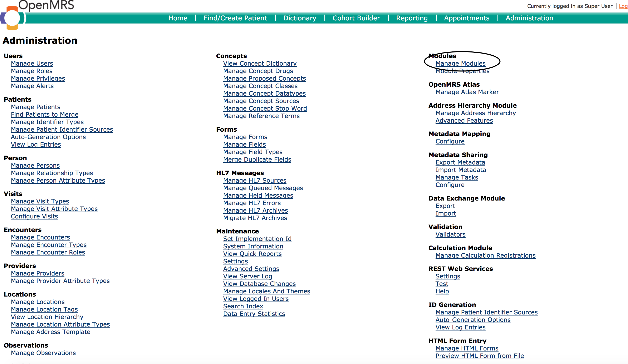Open Manage Address Template link
Viewport: 628px width, 364px height.
51,332
